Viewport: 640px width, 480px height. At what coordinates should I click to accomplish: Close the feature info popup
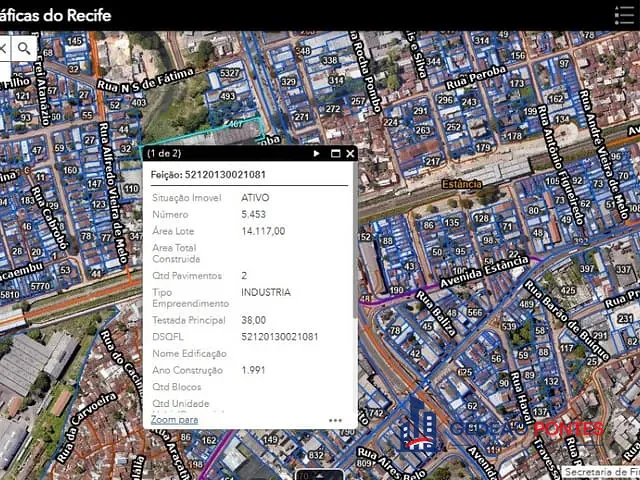pos(350,153)
